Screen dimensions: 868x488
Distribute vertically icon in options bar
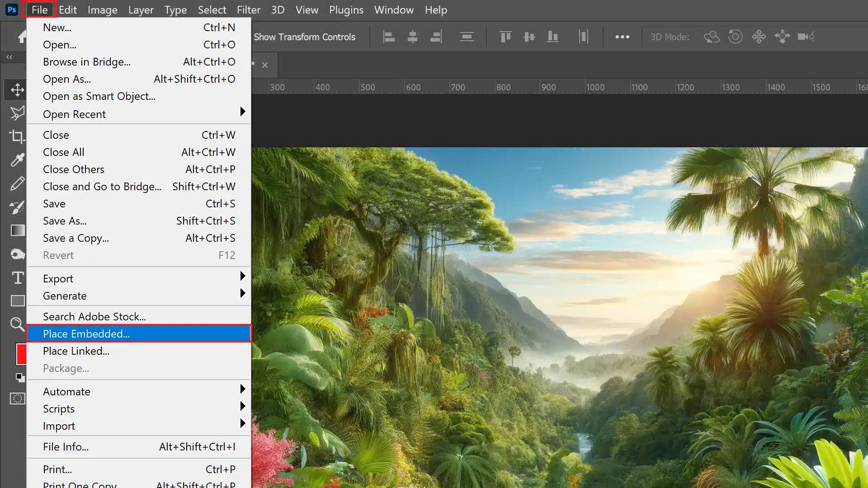(x=467, y=37)
